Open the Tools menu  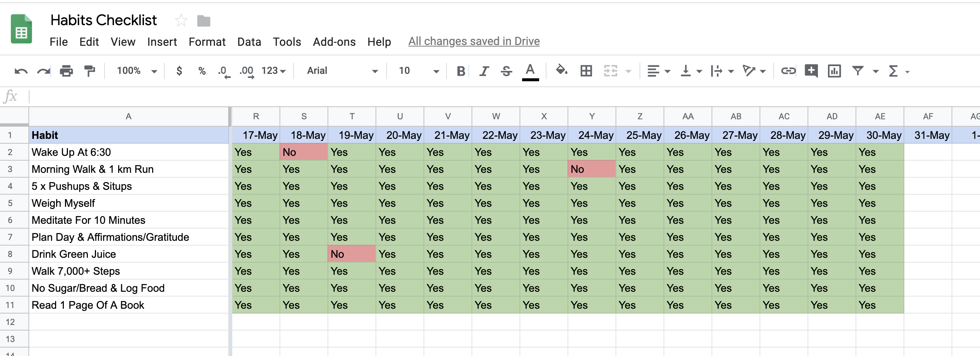(x=287, y=42)
